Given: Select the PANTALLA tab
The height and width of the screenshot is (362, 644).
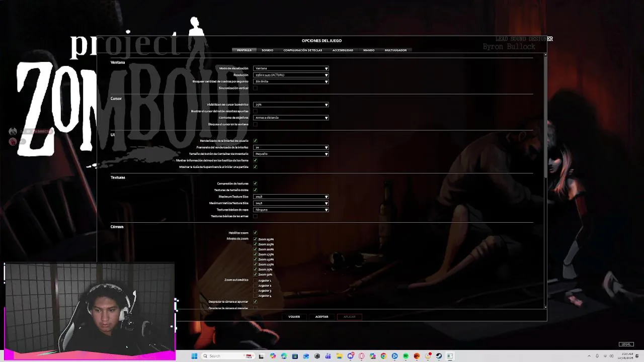Looking at the screenshot, I should pyautogui.click(x=244, y=50).
